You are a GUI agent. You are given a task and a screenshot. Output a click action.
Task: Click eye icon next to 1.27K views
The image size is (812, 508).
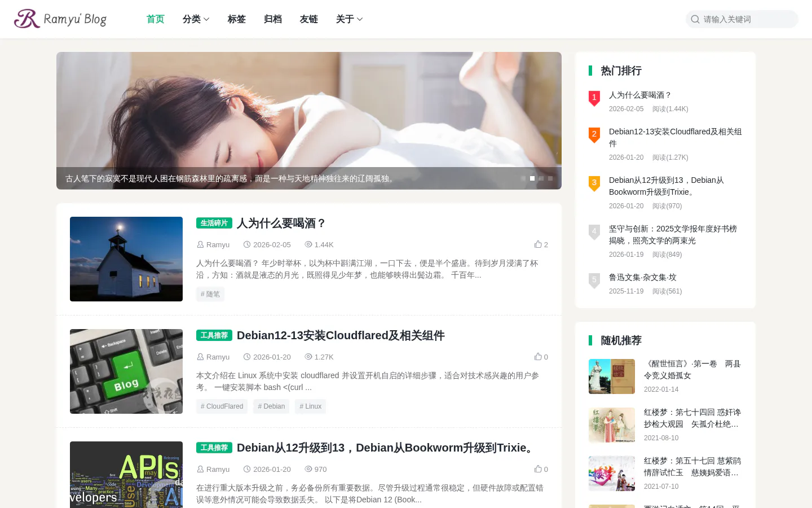coord(308,357)
